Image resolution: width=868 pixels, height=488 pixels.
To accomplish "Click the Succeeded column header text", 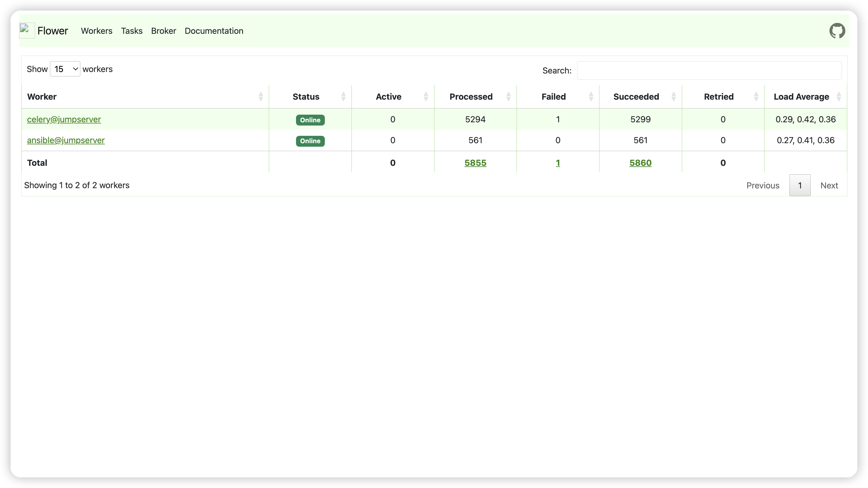I will click(x=636, y=97).
